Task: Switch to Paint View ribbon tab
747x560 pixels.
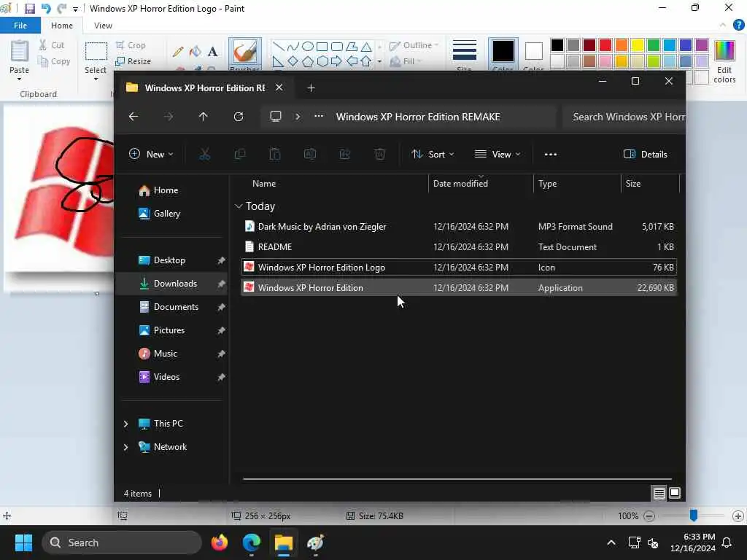Action: click(103, 26)
